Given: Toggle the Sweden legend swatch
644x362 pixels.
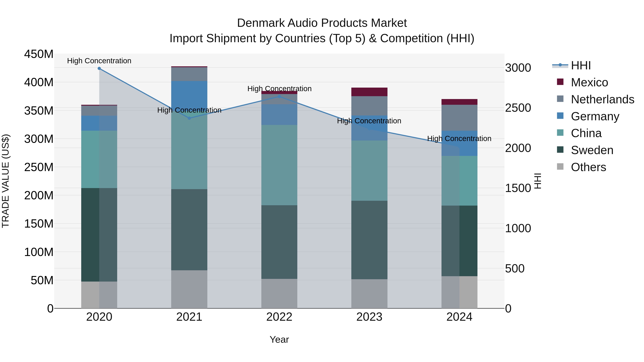Looking at the screenshot, I should click(560, 150).
